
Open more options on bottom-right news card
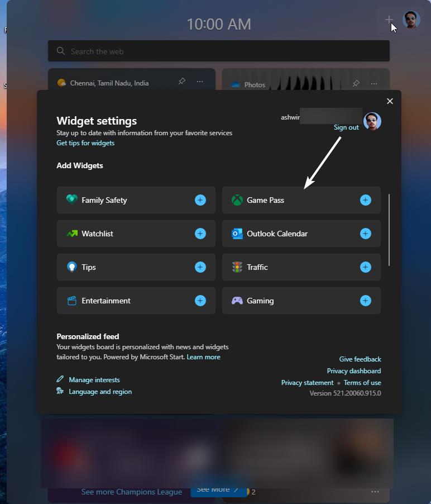click(x=375, y=492)
